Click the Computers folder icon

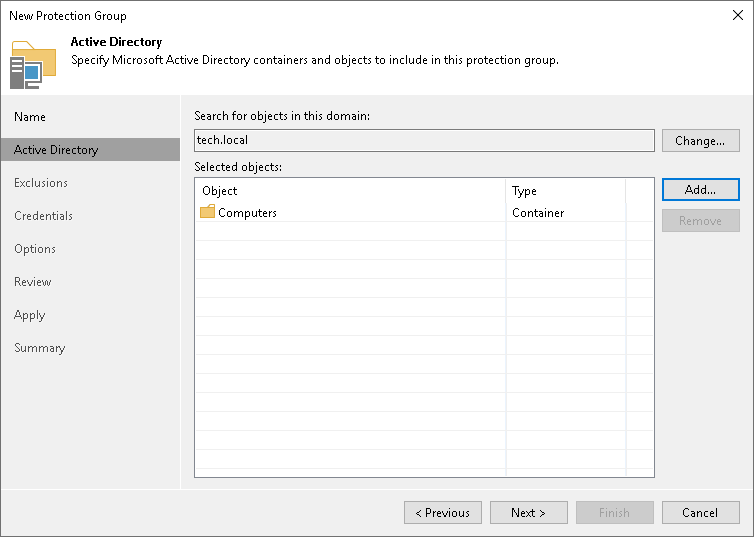[x=207, y=212]
